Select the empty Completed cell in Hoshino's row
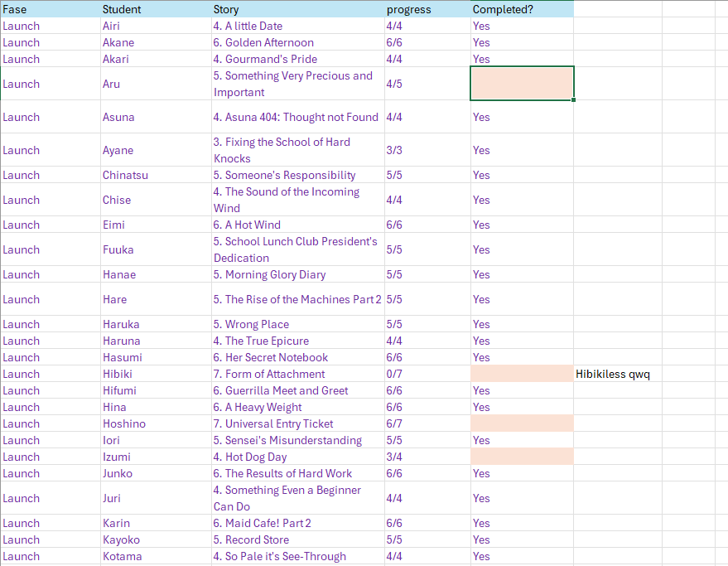This screenshot has width=728, height=566. [522, 423]
